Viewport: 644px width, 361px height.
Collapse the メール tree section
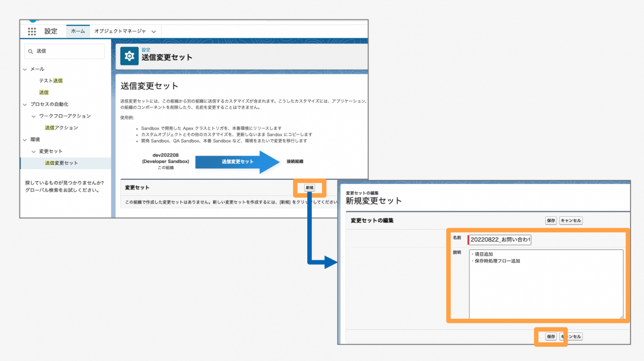pyautogui.click(x=25, y=69)
